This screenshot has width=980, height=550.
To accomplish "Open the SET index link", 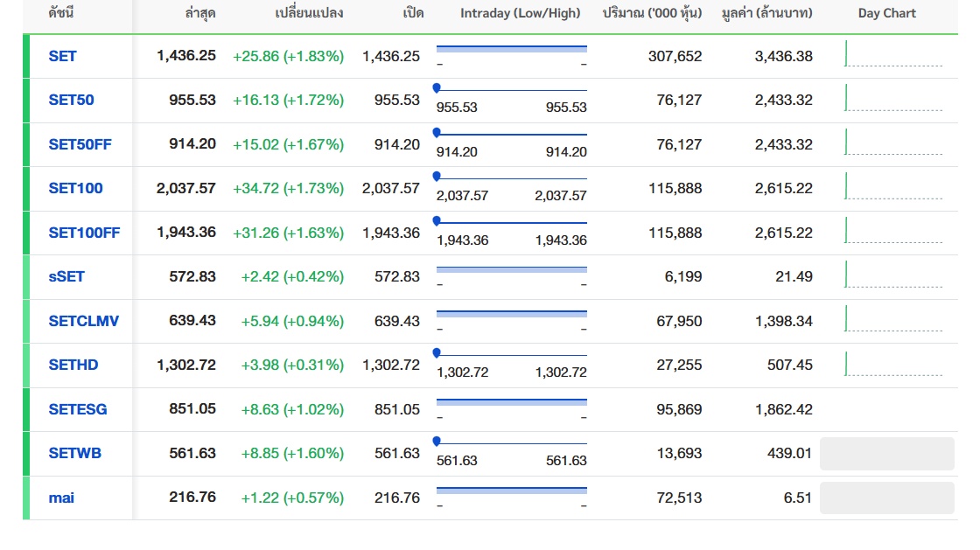I will [x=62, y=56].
